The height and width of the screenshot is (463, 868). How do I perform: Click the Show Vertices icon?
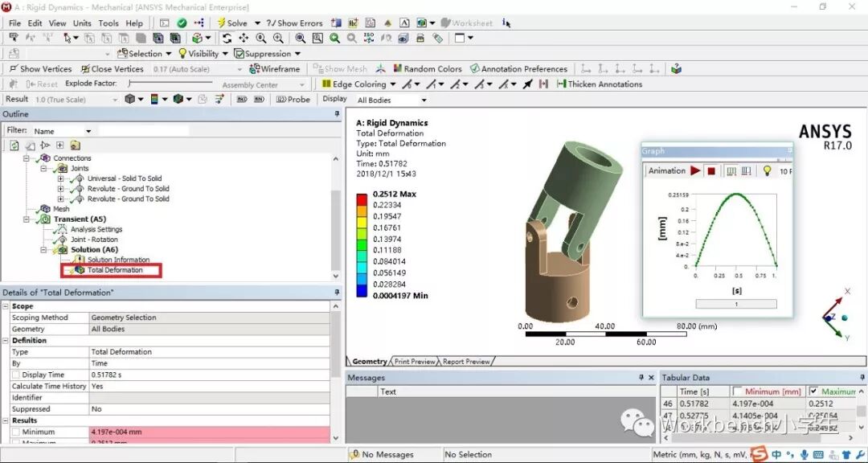[x=14, y=68]
